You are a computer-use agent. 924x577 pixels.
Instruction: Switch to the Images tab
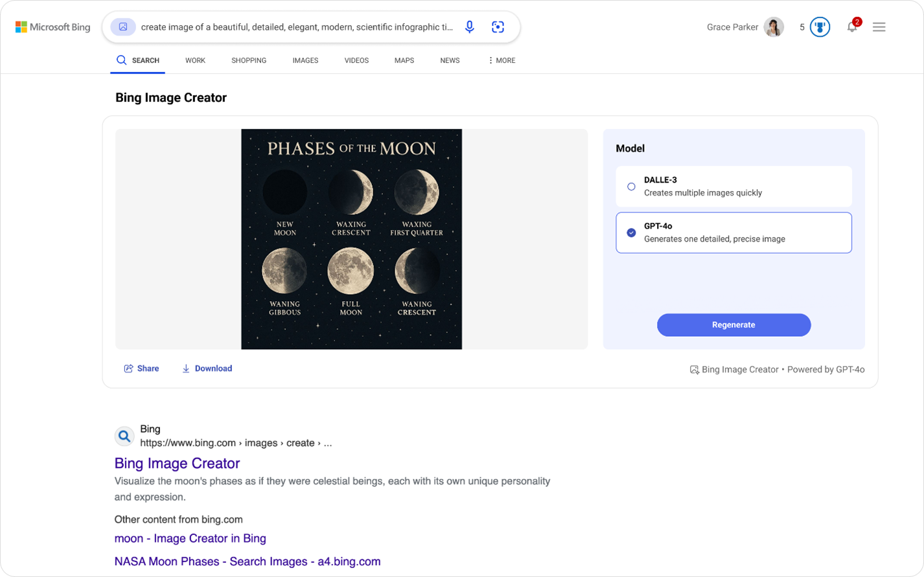pos(305,60)
